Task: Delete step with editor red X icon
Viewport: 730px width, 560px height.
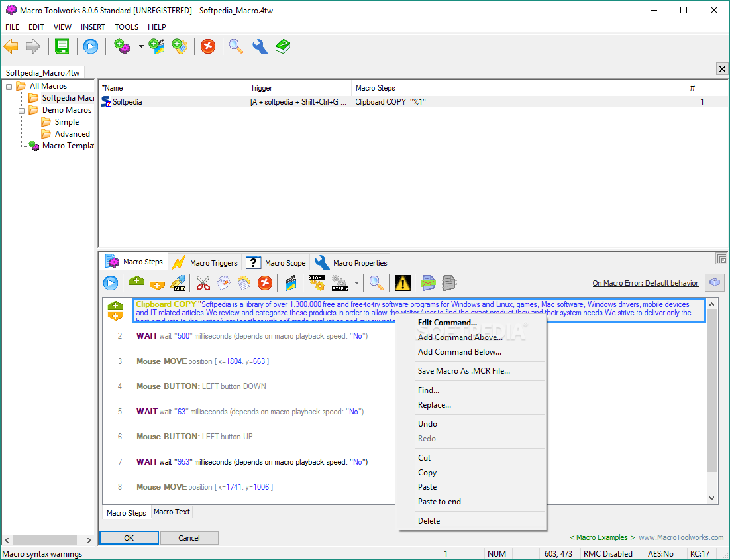Action: click(265, 283)
